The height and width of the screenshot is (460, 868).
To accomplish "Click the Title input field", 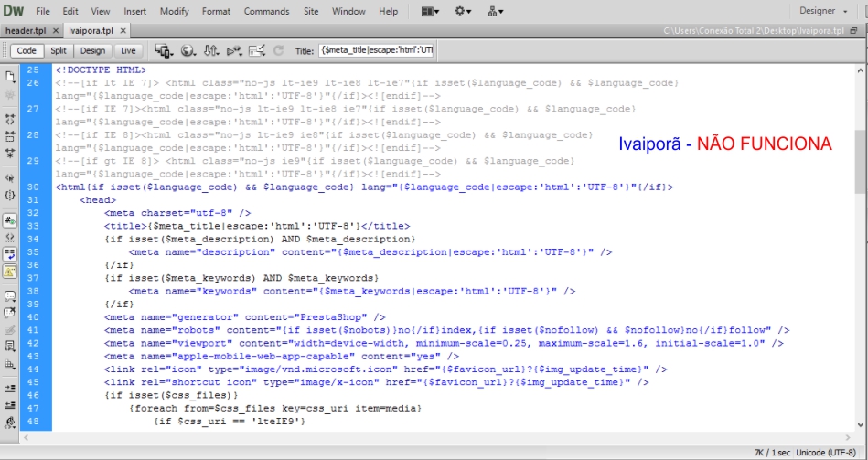I will pyautogui.click(x=377, y=50).
